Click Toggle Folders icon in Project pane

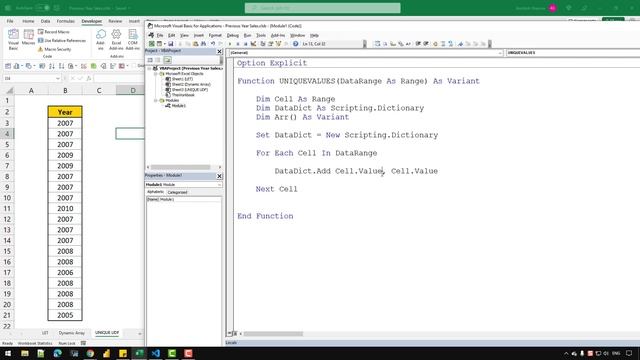click(x=167, y=60)
